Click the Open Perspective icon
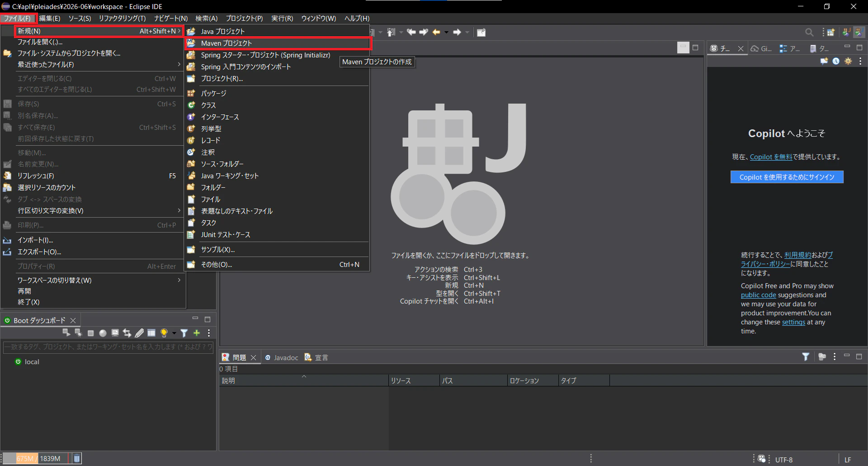The image size is (868, 466). pos(831,32)
